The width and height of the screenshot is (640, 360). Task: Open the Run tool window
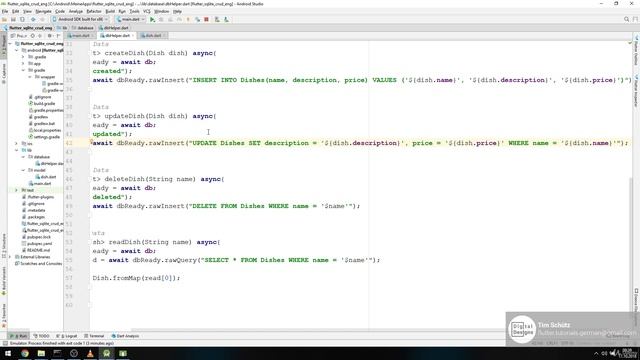[x=19, y=336]
